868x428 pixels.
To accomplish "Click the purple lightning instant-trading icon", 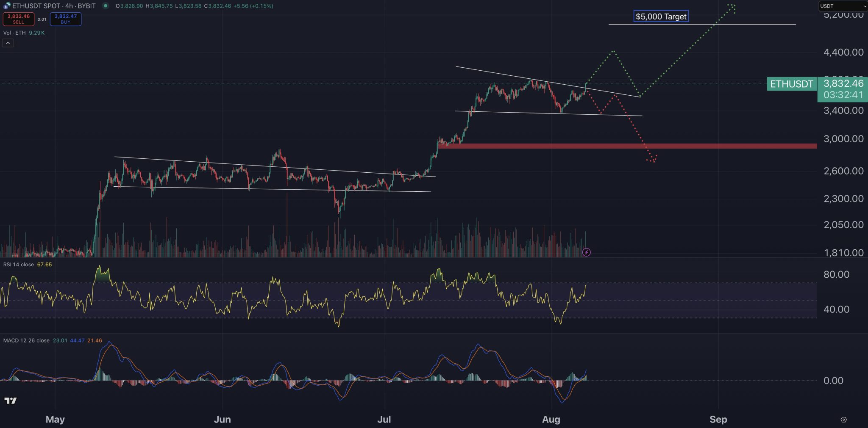I will pyautogui.click(x=586, y=252).
